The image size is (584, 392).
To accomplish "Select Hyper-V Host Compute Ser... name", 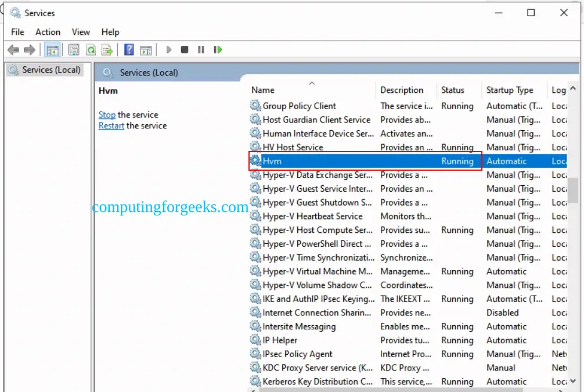I will click(318, 230).
